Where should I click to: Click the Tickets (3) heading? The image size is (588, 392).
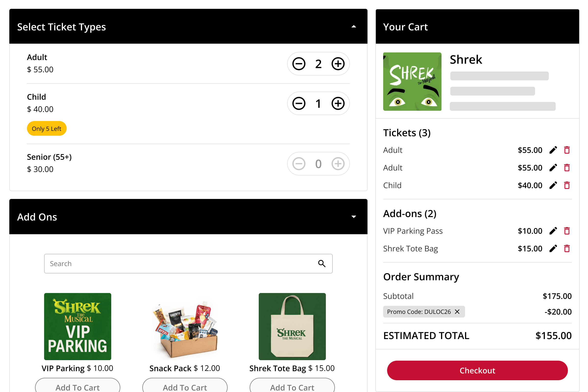pyautogui.click(x=407, y=133)
